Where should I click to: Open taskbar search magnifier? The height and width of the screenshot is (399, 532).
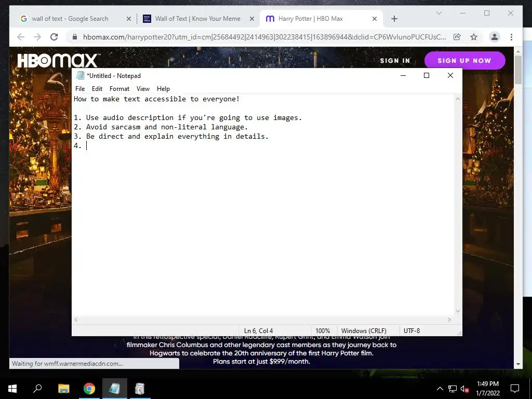[37, 389]
